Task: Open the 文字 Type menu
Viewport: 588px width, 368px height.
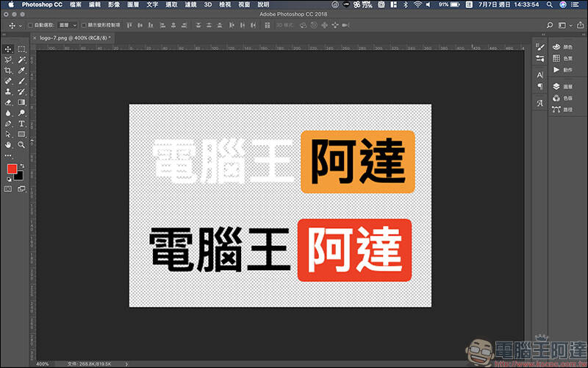Action: 152,4
